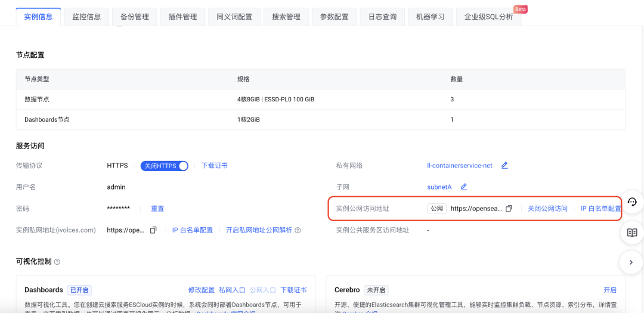Click Dashboards 修改配置 link

pos(202,290)
